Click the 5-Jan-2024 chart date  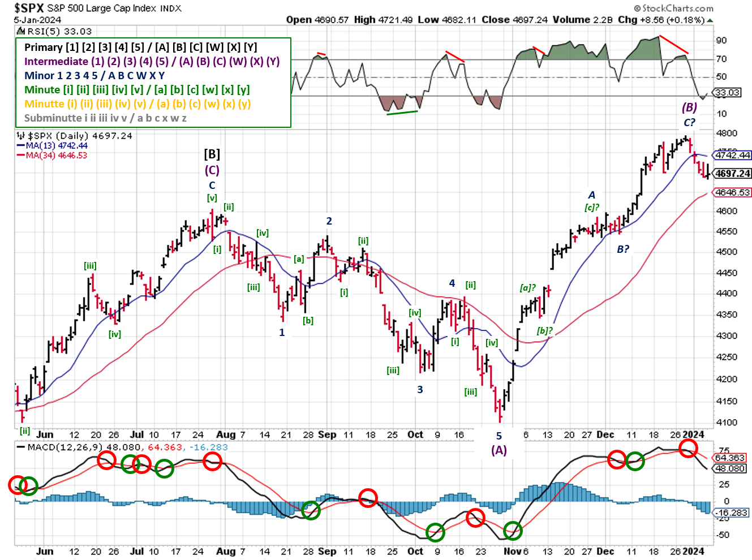tap(38, 20)
